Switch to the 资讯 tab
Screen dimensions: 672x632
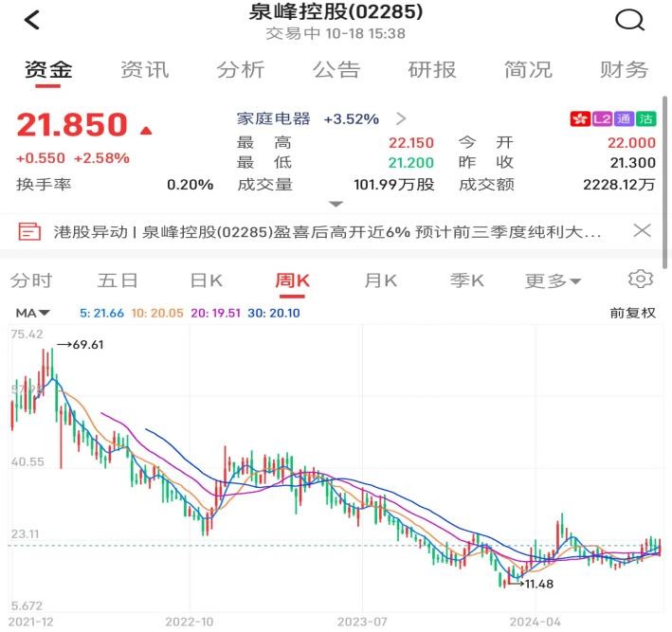click(144, 70)
